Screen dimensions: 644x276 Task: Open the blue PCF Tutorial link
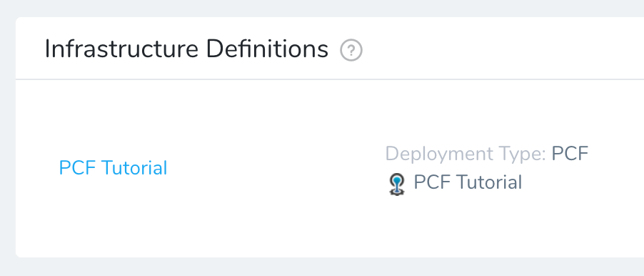click(113, 168)
